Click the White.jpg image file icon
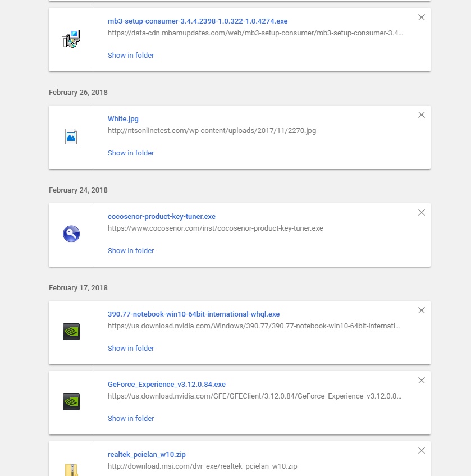Image resolution: width=471 pixels, height=476 pixels. [71, 136]
